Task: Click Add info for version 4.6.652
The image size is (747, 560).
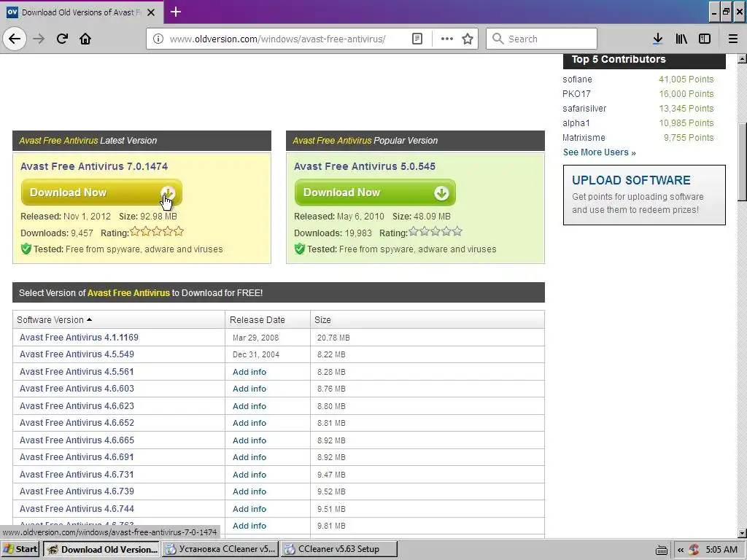Action: pos(249,424)
